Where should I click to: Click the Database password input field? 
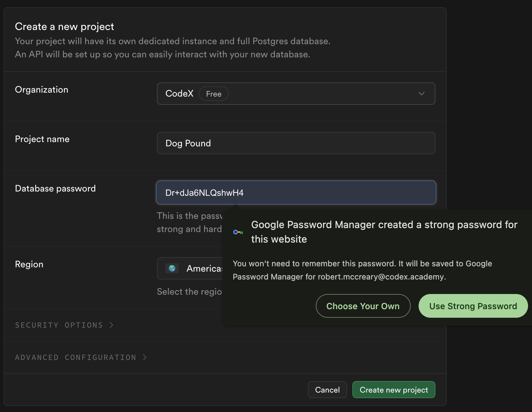[296, 192]
